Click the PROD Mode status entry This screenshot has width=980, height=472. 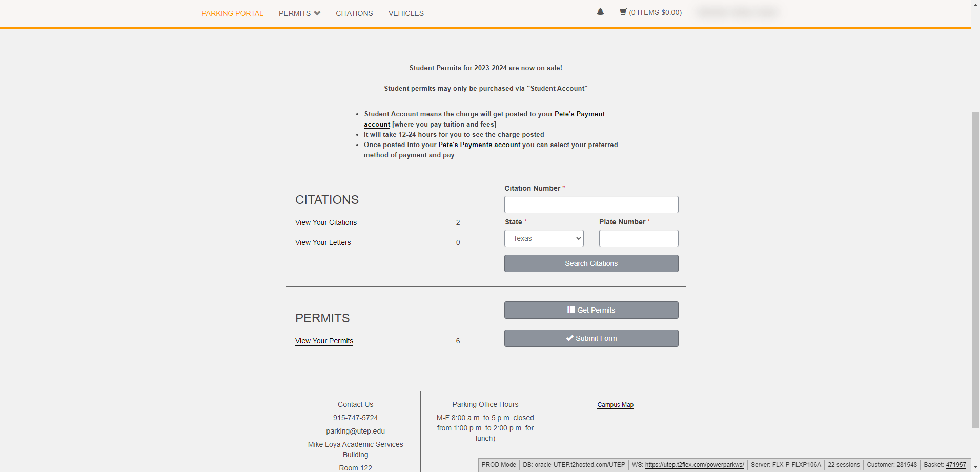499,465
